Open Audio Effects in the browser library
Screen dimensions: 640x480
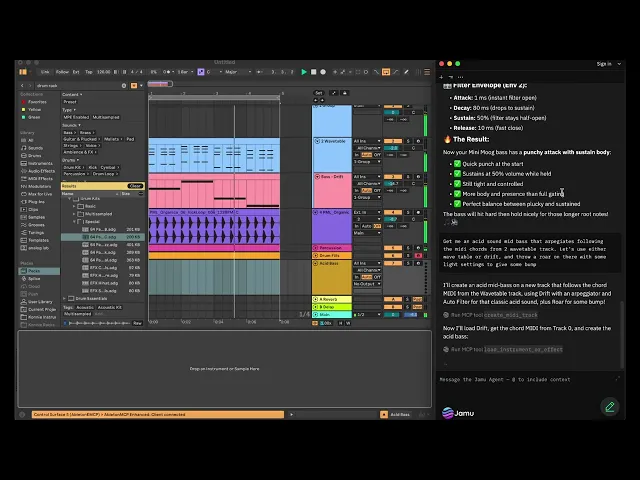coord(41,171)
